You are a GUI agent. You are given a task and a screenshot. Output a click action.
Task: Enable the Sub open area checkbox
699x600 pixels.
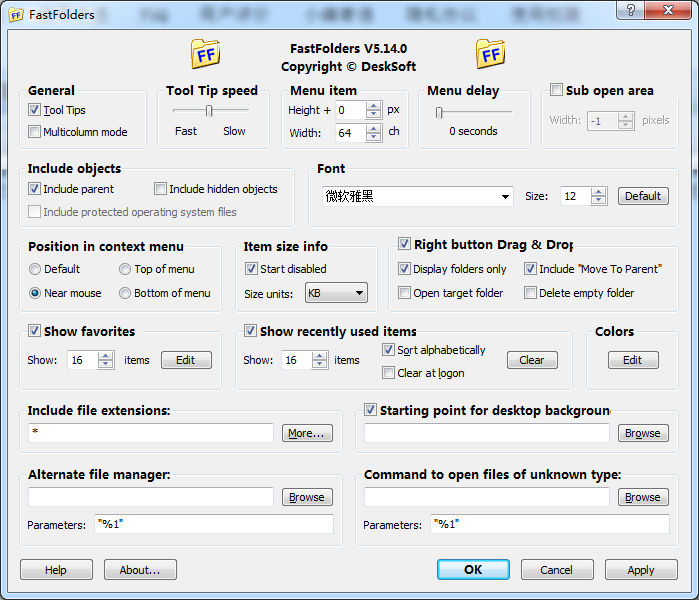coord(556,90)
